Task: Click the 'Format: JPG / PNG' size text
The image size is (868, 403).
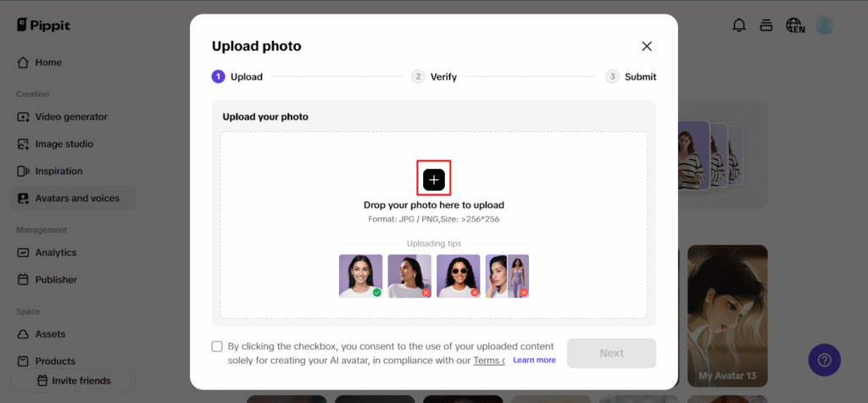Action: [x=434, y=219]
